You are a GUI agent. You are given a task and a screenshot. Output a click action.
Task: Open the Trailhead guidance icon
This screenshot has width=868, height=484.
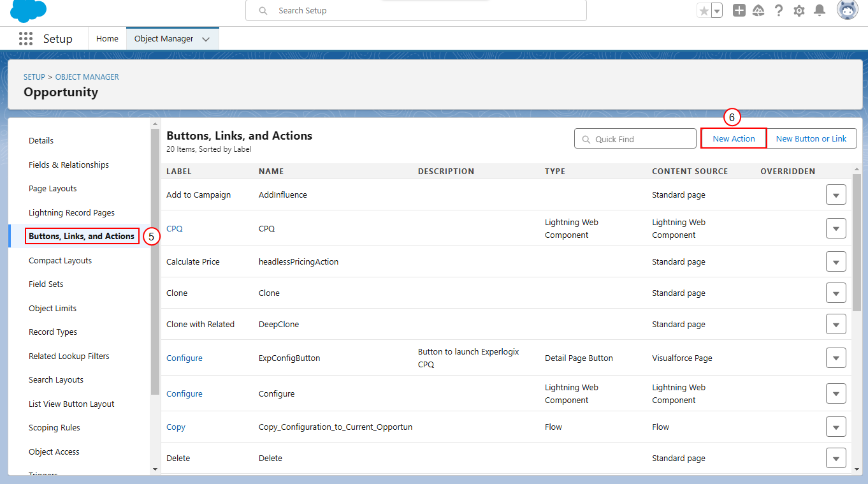(x=758, y=10)
